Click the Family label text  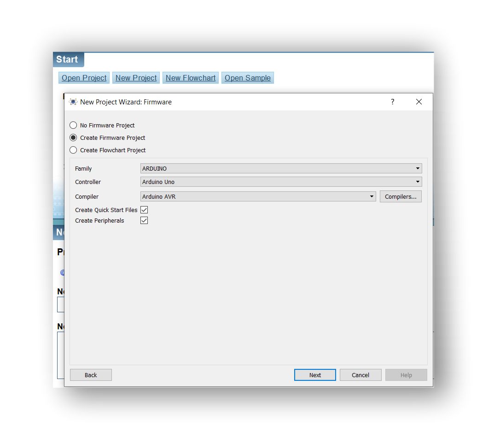[x=83, y=168]
